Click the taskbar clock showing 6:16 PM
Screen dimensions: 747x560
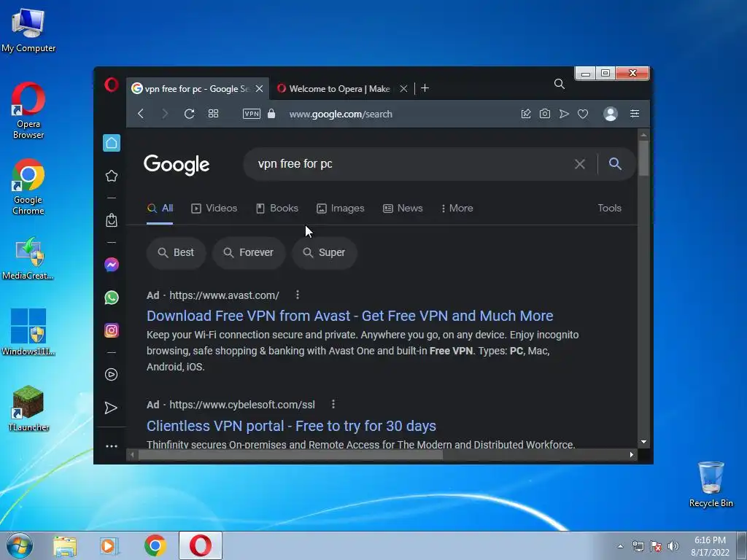pyautogui.click(x=710, y=546)
